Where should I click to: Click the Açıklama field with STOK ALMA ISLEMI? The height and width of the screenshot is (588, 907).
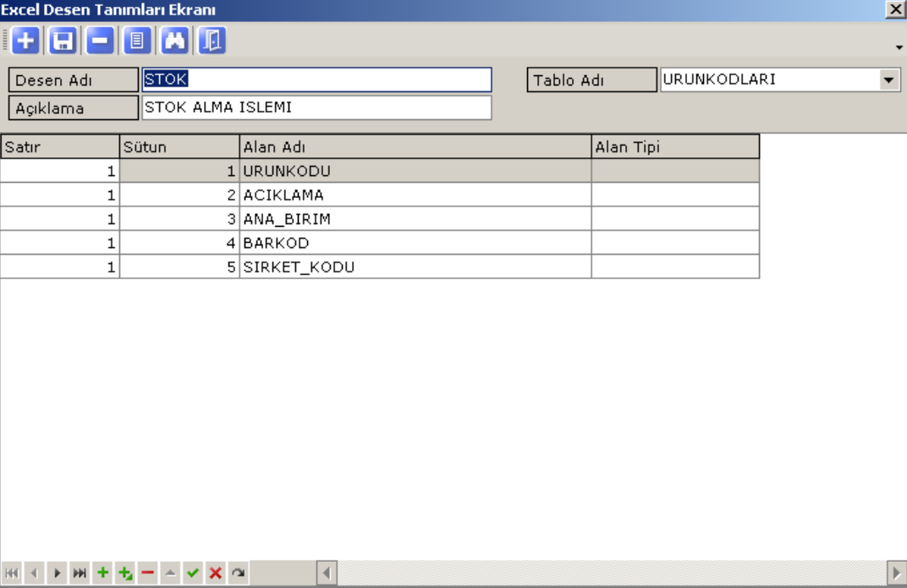tap(316, 107)
